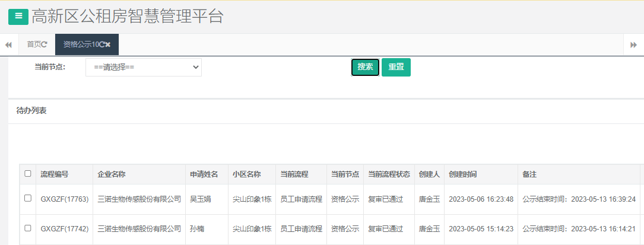Switch to the 首页 tab
This screenshot has width=644, height=245.
click(x=37, y=44)
